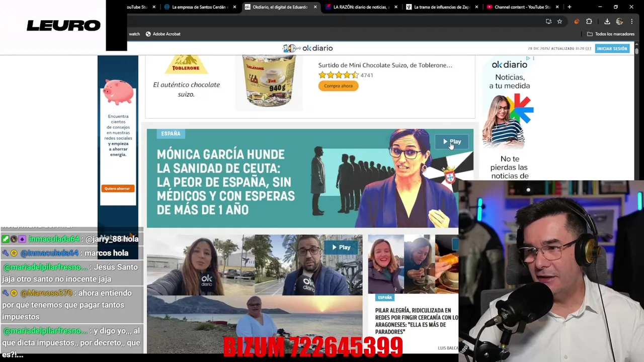Open a new browser tab
Image resolution: width=644 pixels, height=362 pixels.
pyautogui.click(x=569, y=7)
